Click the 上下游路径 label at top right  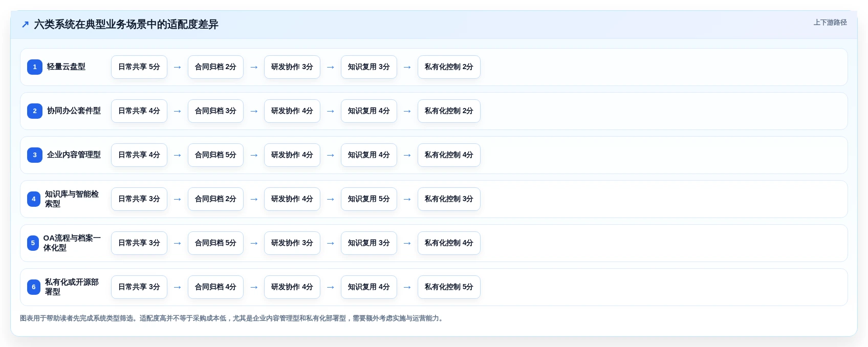(x=830, y=23)
